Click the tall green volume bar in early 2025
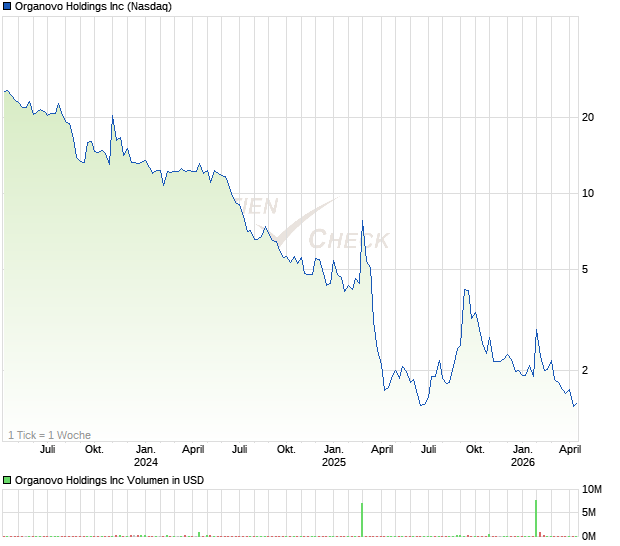620x546 pixels. 362,520
